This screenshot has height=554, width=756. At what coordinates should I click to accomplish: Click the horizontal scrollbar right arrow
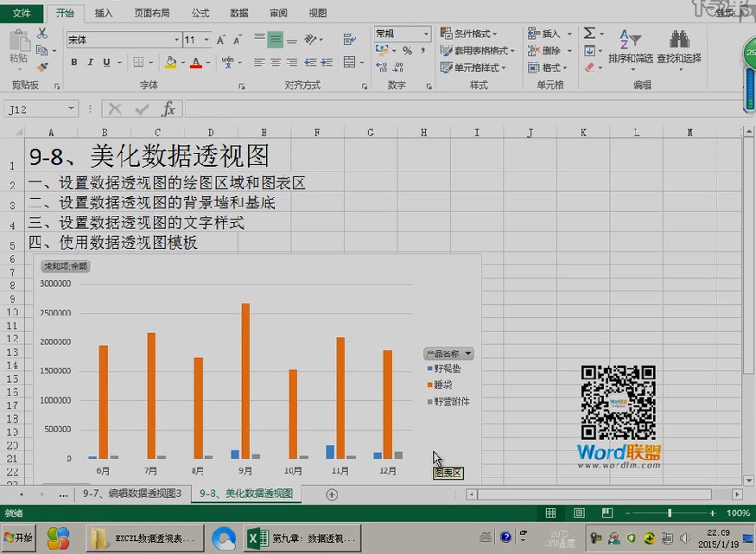click(x=737, y=494)
